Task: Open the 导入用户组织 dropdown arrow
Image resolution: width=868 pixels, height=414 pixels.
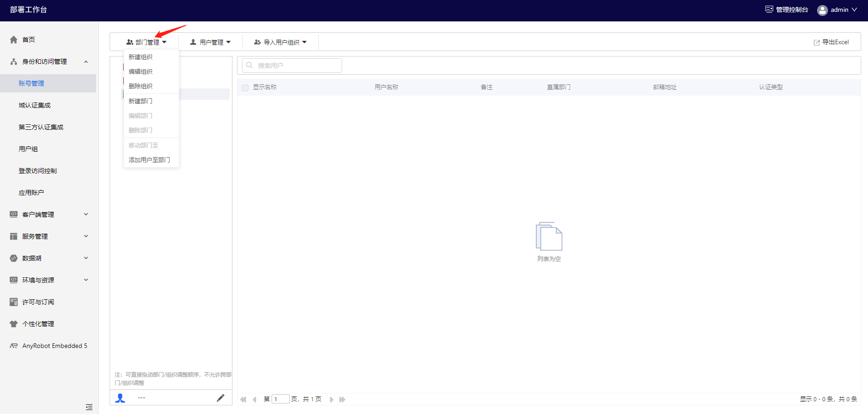Action: click(304, 42)
